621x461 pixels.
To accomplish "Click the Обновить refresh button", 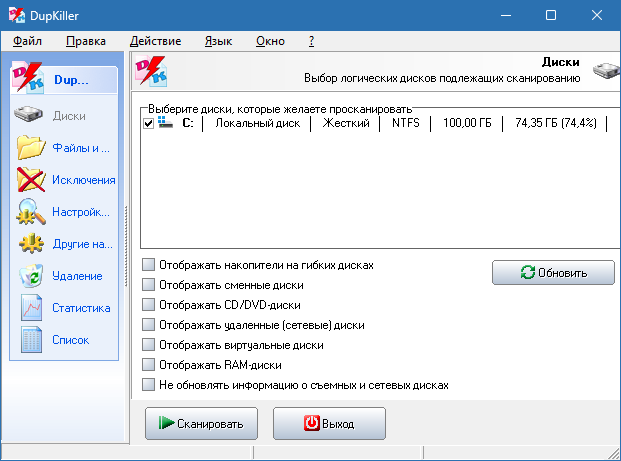I will [553, 272].
